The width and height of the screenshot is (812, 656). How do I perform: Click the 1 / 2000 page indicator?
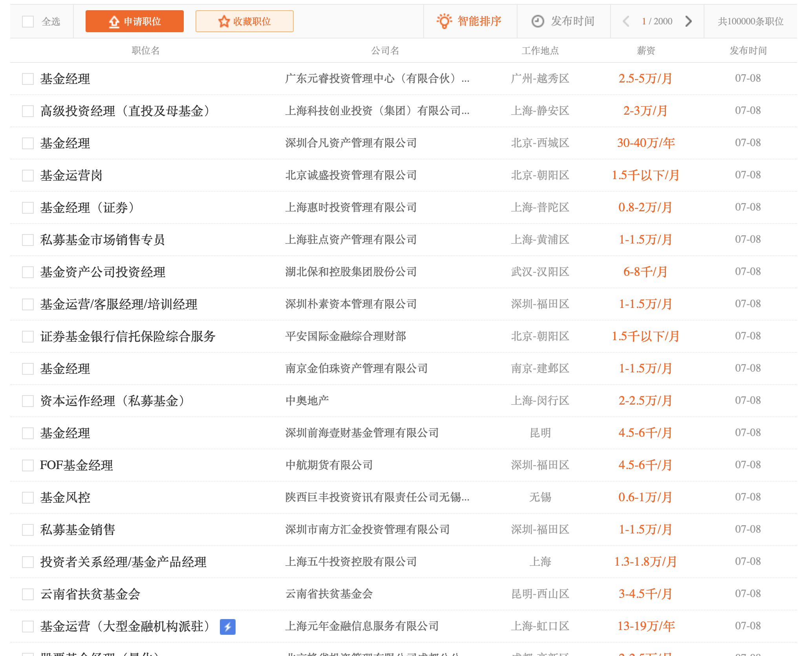click(x=657, y=21)
